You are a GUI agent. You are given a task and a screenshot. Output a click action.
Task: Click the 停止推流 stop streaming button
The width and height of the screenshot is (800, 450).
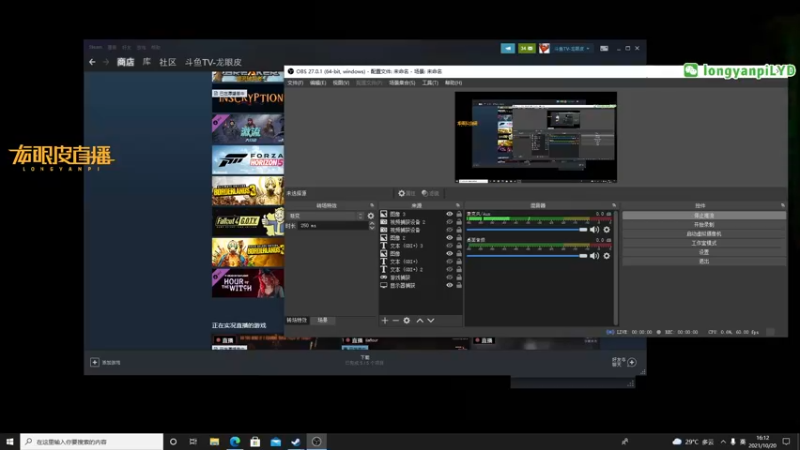tap(704, 215)
